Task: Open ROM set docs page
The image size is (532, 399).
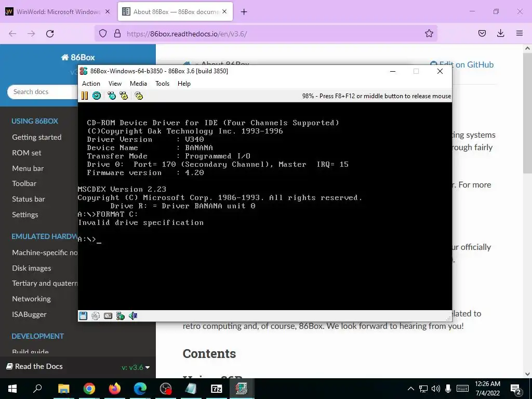Action: click(26, 153)
